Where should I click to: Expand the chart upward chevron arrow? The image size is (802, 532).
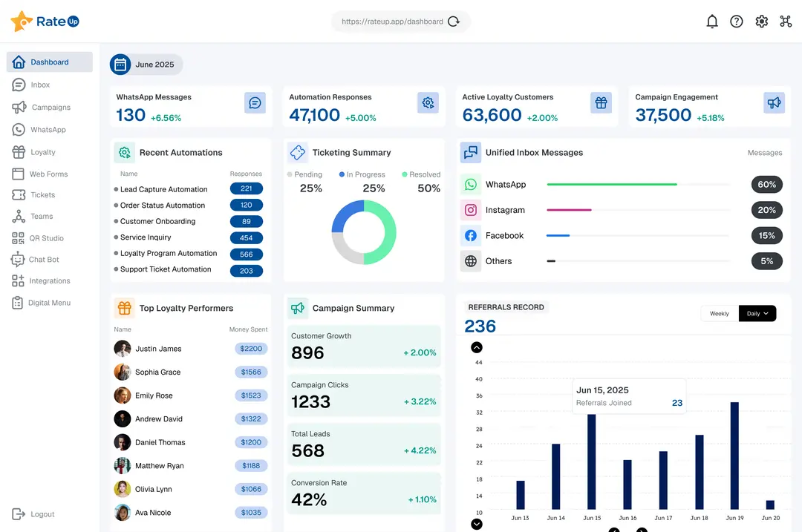tap(477, 347)
